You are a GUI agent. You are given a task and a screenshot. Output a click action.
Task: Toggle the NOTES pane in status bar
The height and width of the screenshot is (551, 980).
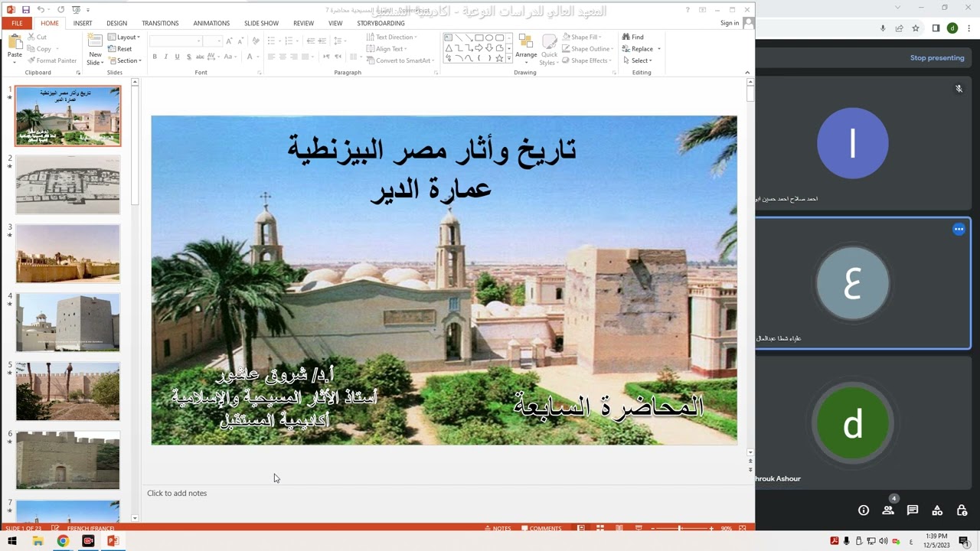pos(498,528)
